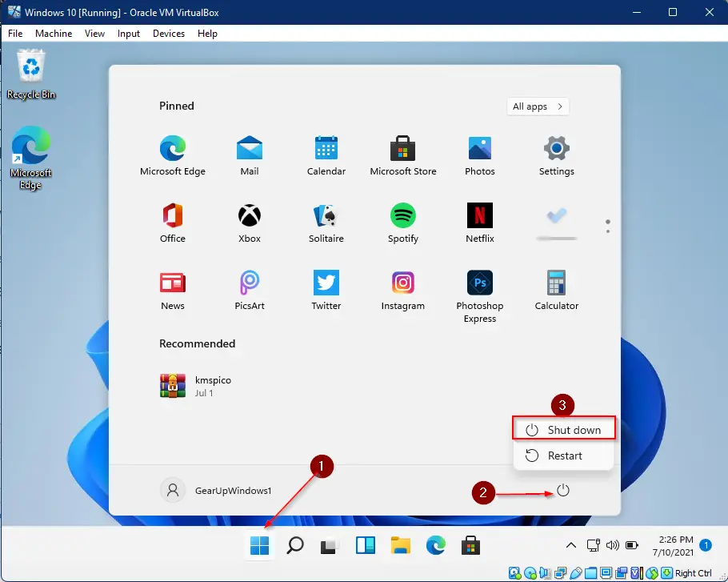Screen dimensions: 728x582
Task: Open the pinned Calendar app
Action: tap(326, 157)
